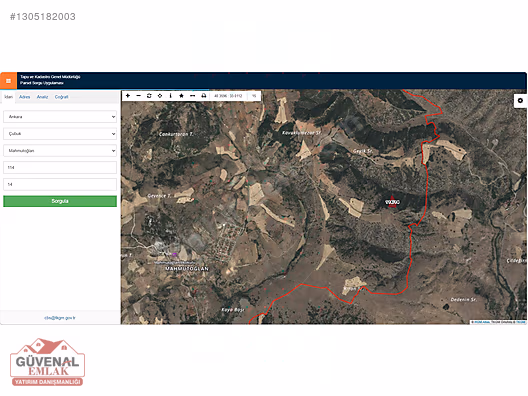Click the Kaya Başı map label
The height and width of the screenshot is (396, 528).
click(233, 309)
